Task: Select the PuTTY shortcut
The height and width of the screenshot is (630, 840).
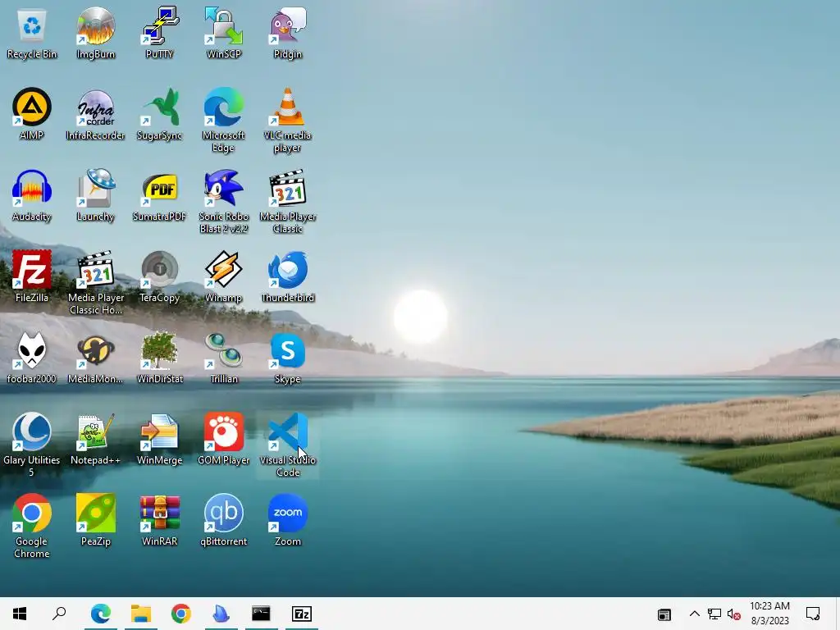Action: [160, 33]
